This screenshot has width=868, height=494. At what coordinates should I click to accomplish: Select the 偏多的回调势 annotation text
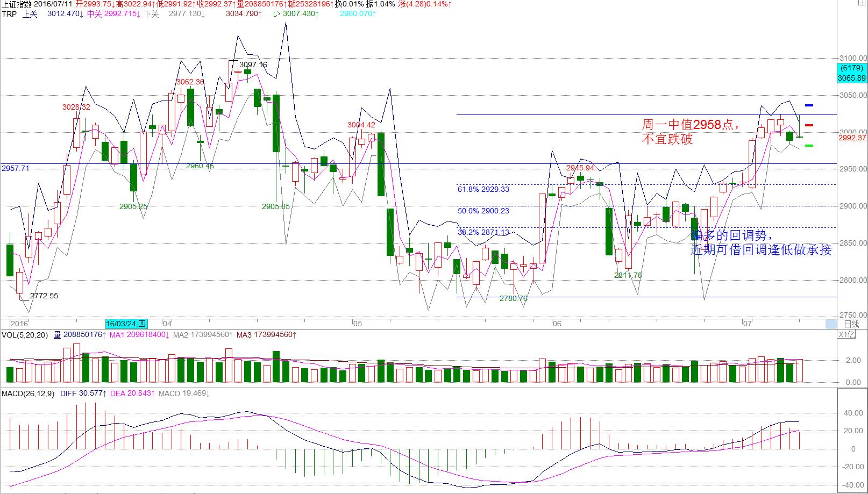(x=732, y=235)
